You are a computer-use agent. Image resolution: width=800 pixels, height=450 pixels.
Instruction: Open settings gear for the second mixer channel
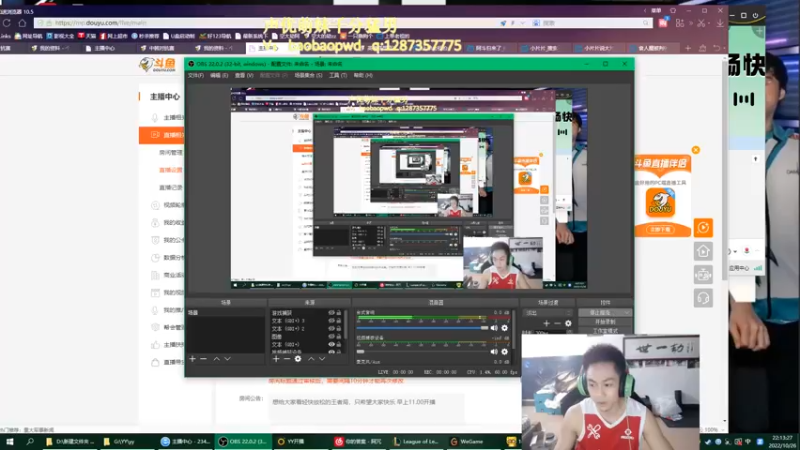[x=505, y=352]
